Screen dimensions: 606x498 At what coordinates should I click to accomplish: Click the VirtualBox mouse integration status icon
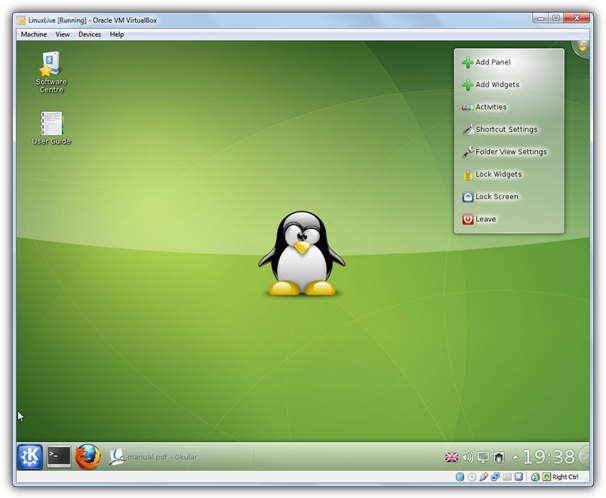tap(535, 477)
